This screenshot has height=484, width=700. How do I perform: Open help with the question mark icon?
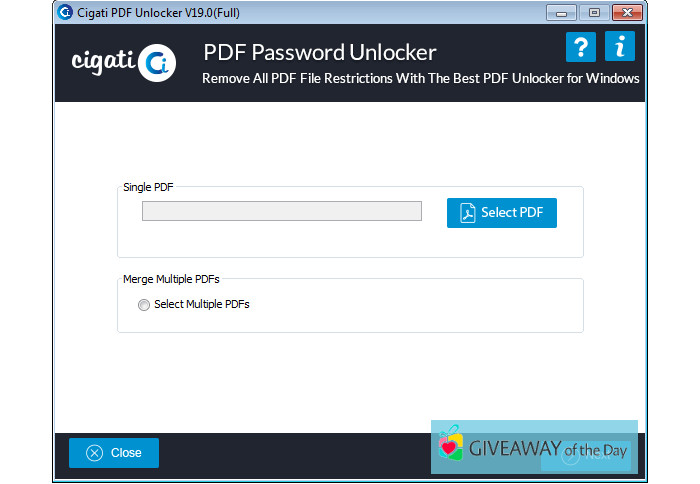tap(580, 47)
